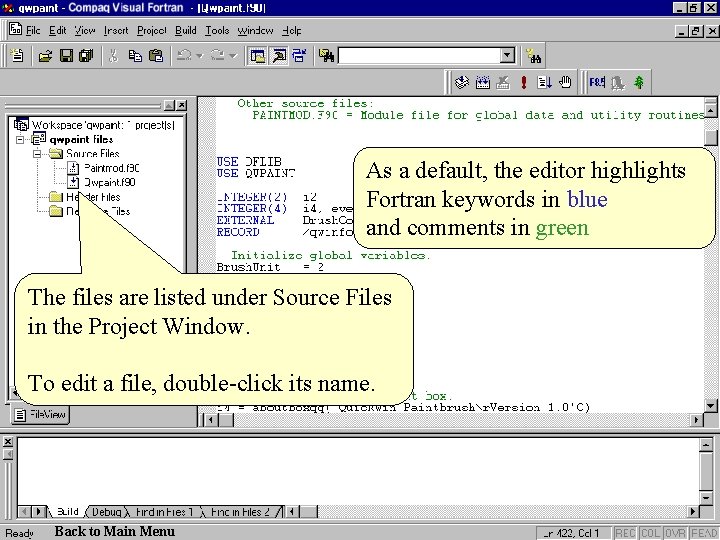Click the REC indicator in status bar
Viewport: 720px width, 540px height.
[625, 533]
